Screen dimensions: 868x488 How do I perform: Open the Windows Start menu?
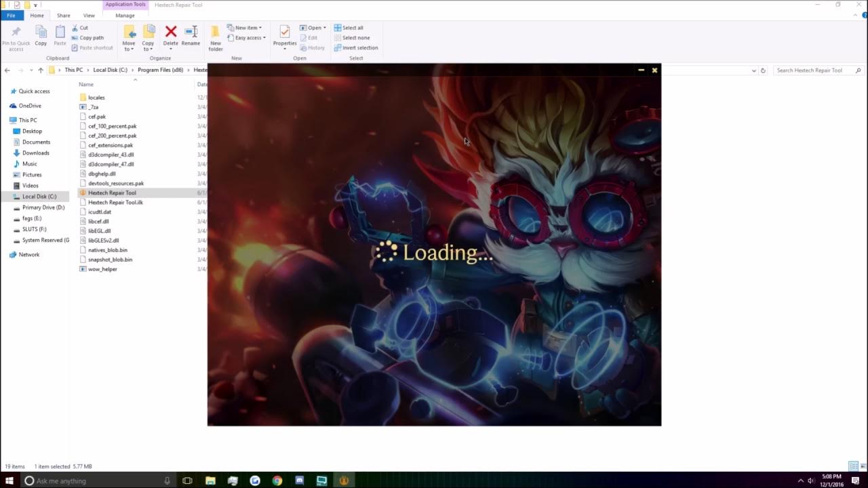click(9, 481)
